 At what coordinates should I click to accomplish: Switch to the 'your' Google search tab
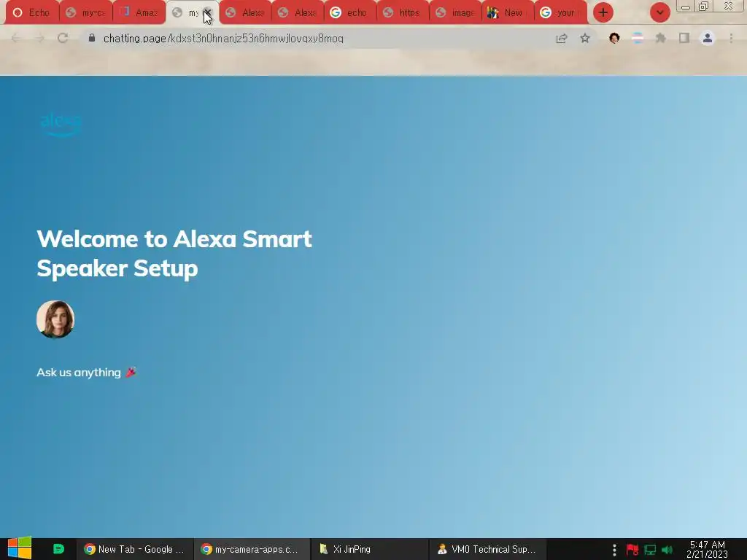click(561, 13)
